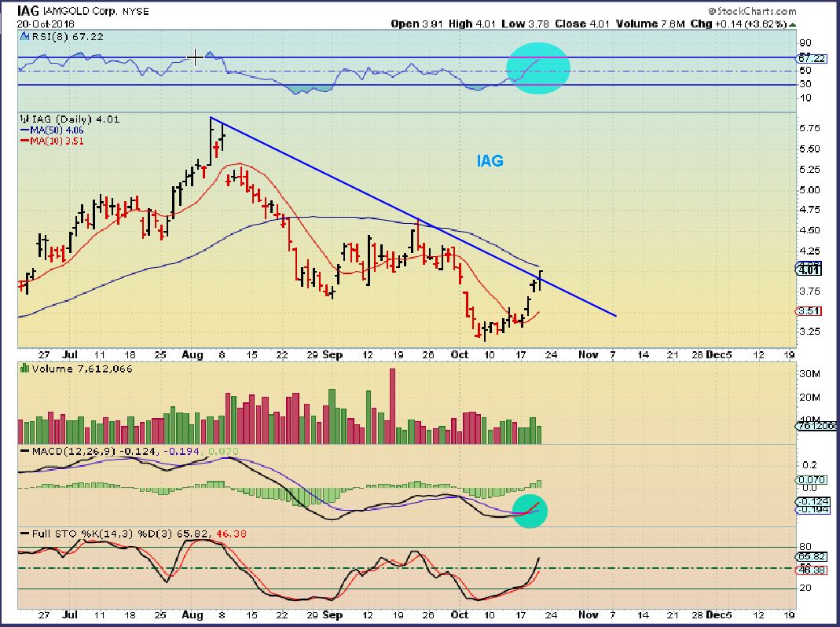Image resolution: width=840 pixels, height=627 pixels.
Task: Click the 4.01 last-price tag on axis
Action: tap(809, 269)
